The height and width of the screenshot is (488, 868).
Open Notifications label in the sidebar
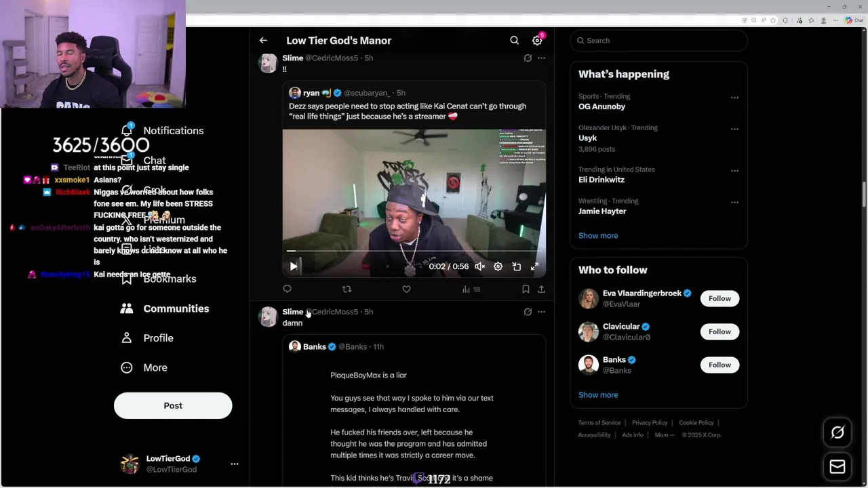[174, 131]
